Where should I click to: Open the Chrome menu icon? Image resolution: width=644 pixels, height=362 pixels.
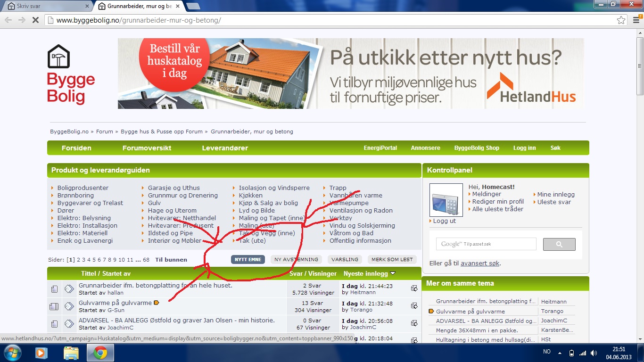coord(636,20)
